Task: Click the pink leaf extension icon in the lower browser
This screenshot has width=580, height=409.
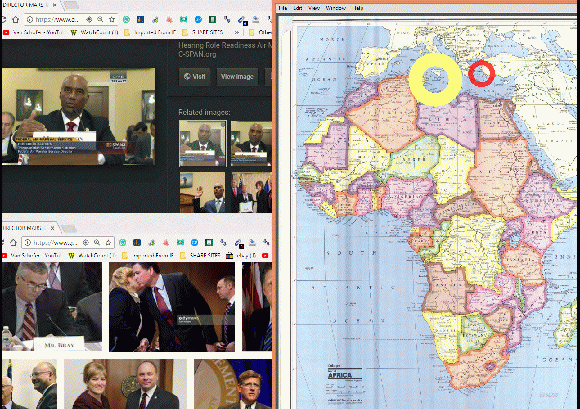Action: click(166, 243)
